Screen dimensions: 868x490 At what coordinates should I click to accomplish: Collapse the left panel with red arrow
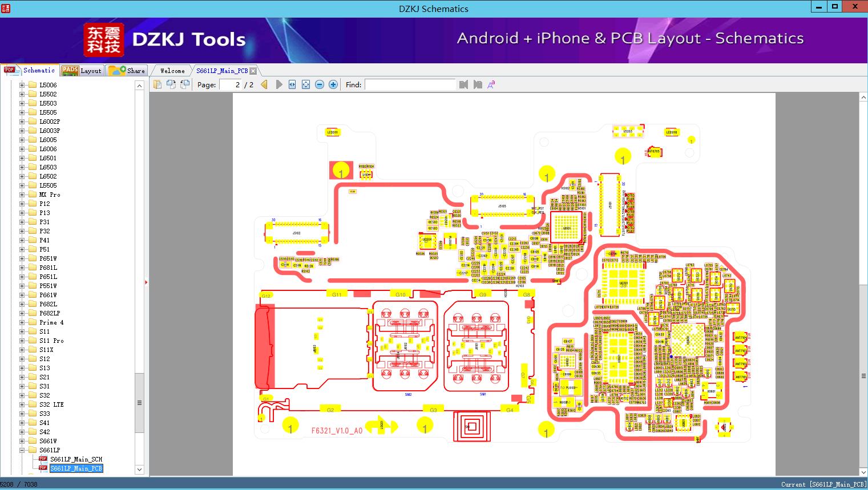146,282
